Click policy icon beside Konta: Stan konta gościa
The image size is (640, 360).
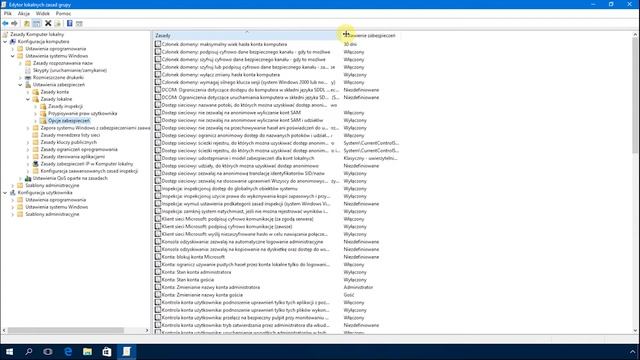click(x=158, y=280)
